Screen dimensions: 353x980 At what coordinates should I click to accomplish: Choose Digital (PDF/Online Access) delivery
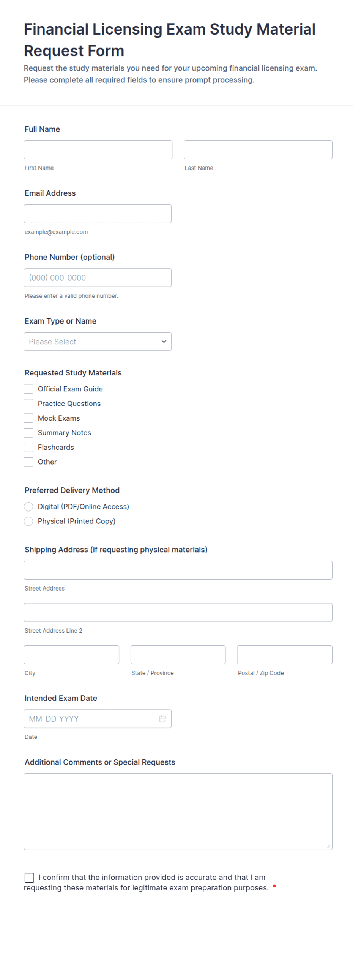pos(28,506)
